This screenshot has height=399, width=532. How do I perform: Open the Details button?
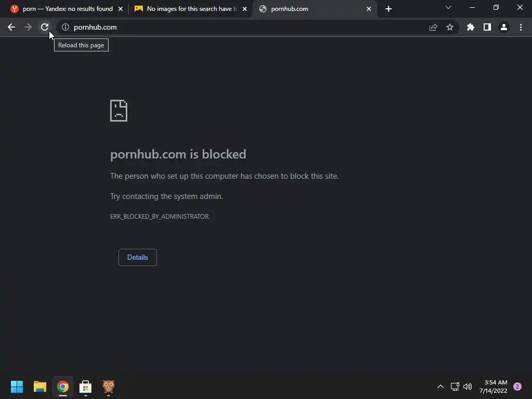137,257
